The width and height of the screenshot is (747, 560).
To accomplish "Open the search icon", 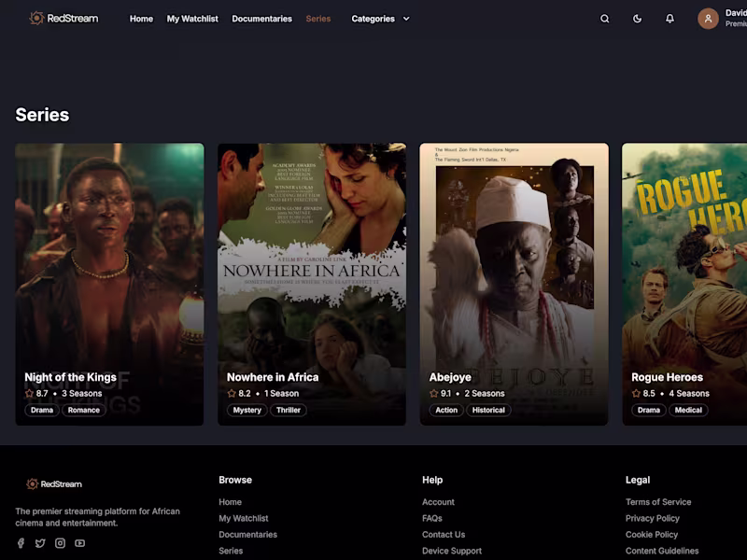I will pos(604,19).
